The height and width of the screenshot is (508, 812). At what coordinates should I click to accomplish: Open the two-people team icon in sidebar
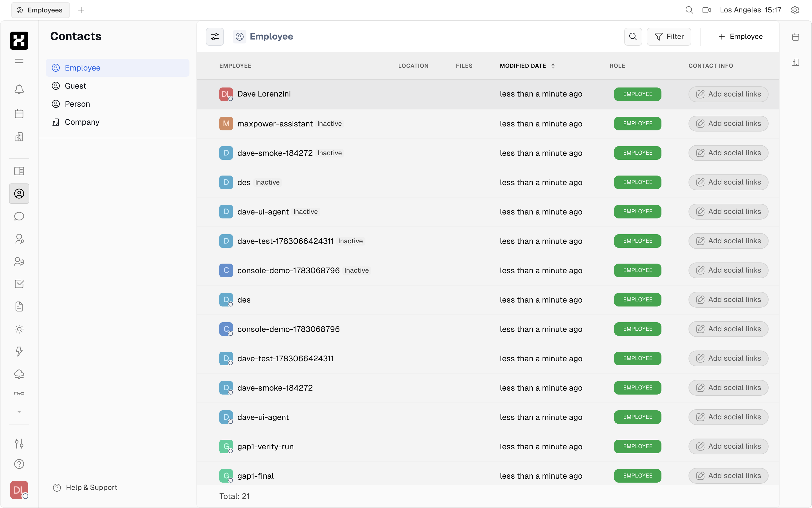pos(19,261)
